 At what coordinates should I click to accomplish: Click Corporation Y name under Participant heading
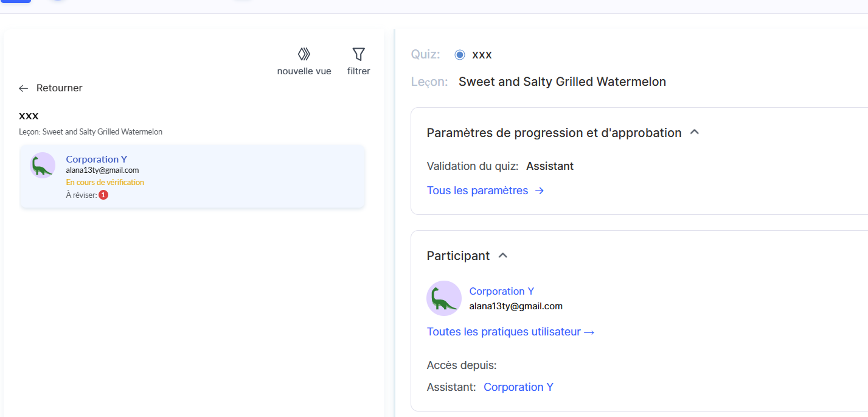click(501, 291)
